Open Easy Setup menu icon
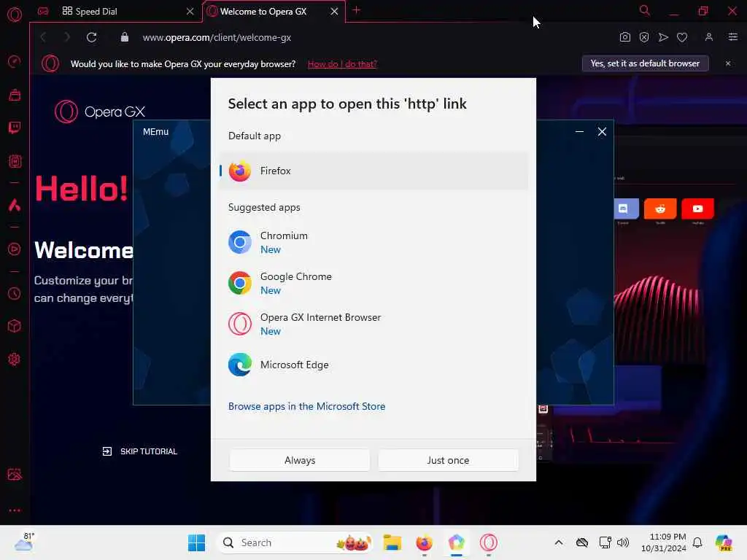The image size is (747, 560). pos(732,37)
